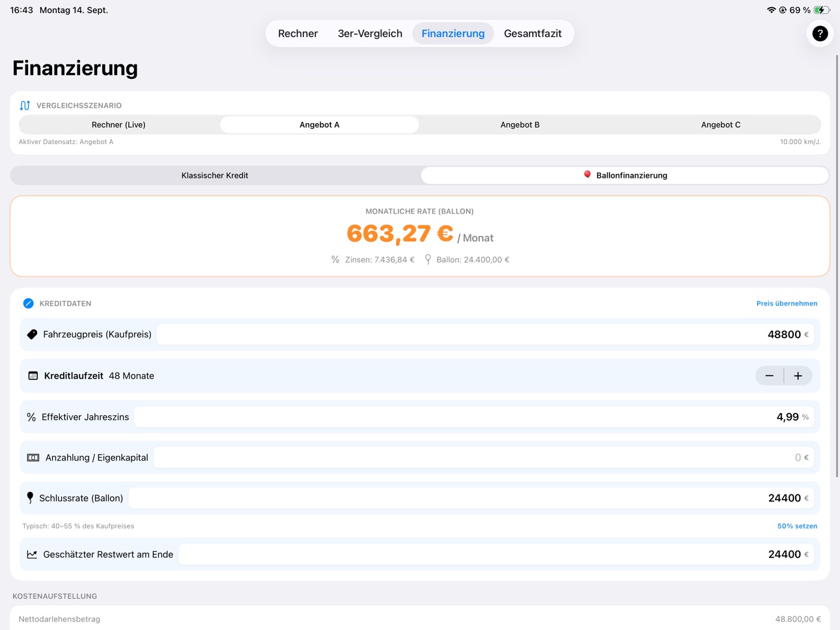
Task: Click the 663,27 € monthly rate value
Action: click(x=400, y=233)
